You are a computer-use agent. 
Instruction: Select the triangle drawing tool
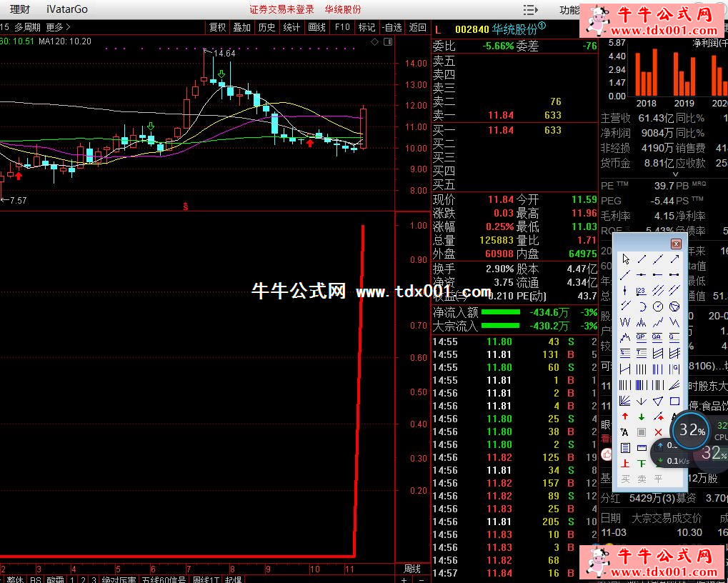658,401
